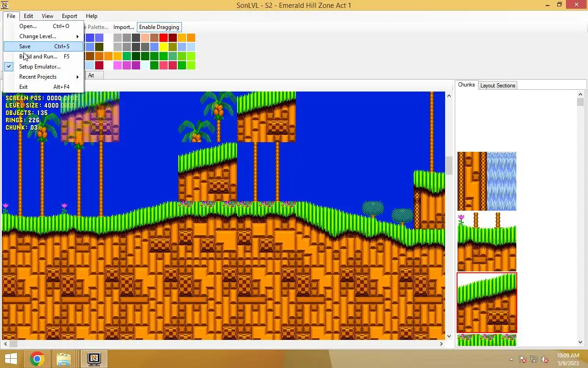
Task: Click the chunk list scrollbar thumb
Action: (581, 102)
